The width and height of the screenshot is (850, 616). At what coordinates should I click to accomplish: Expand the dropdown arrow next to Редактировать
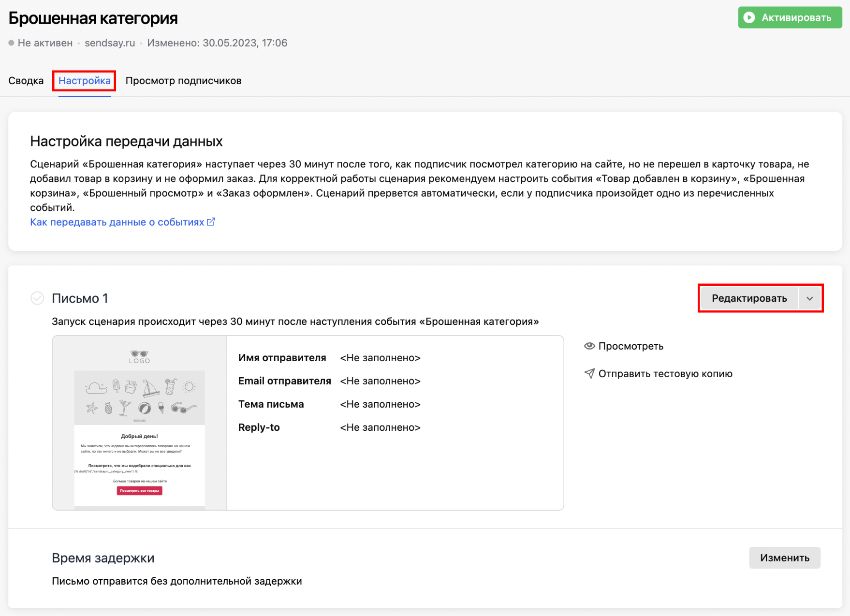click(809, 298)
